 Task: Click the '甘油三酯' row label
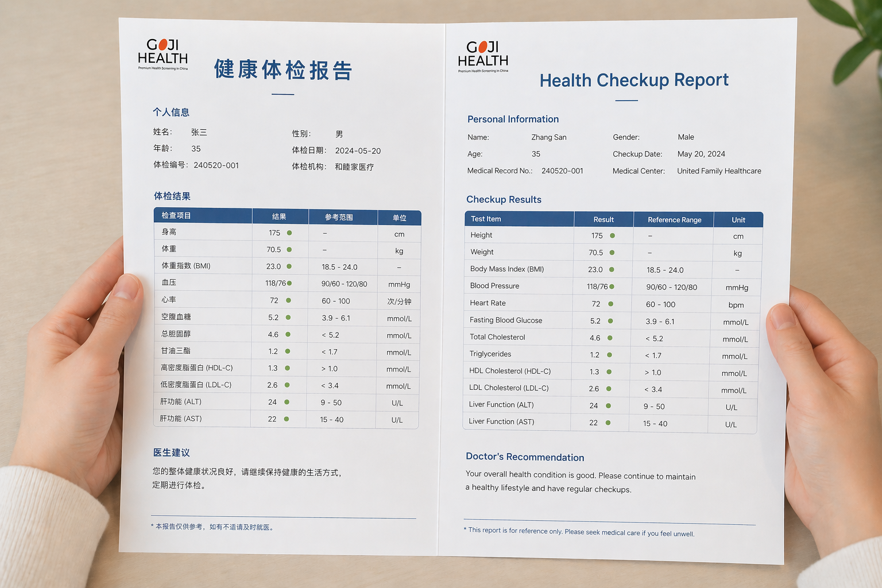pos(176,351)
